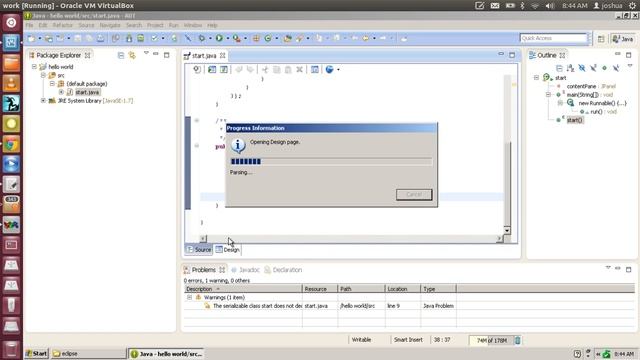Click the Open Perspective icon
This screenshot has height=360, width=640.
[x=601, y=39]
